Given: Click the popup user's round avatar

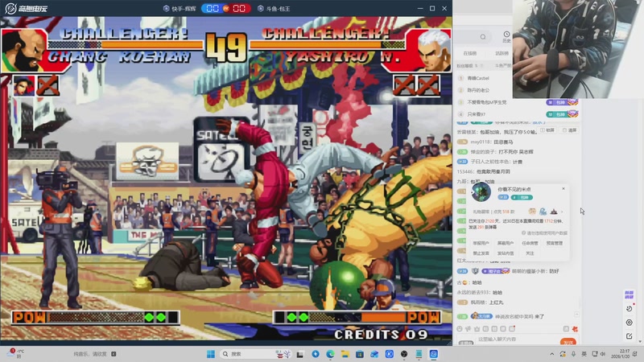Looking at the screenshot, I should [x=481, y=191].
